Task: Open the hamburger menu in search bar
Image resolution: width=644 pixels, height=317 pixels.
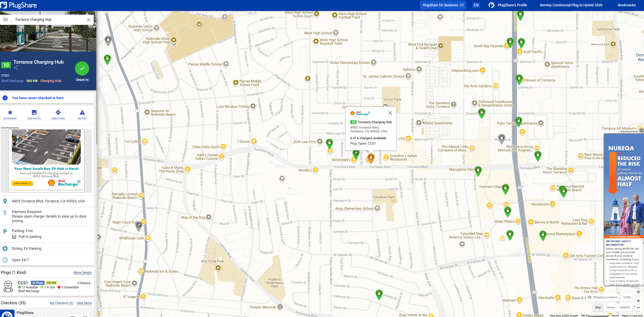Action: pyautogui.click(x=6, y=20)
